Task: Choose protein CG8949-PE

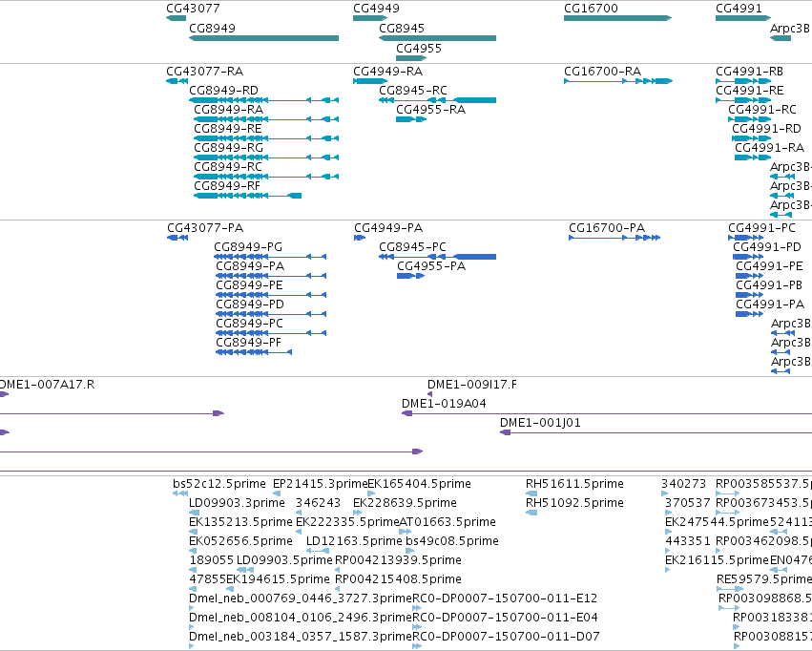Action: 271,295
